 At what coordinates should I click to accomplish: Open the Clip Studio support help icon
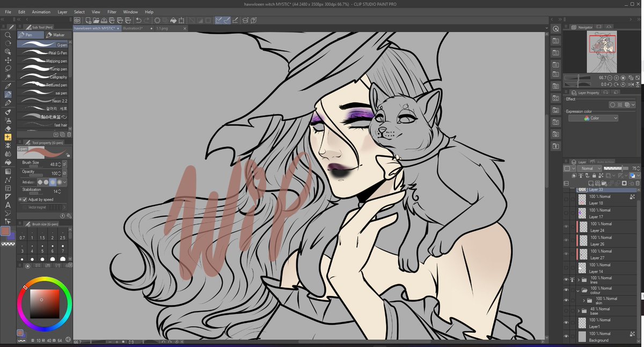[x=255, y=20]
